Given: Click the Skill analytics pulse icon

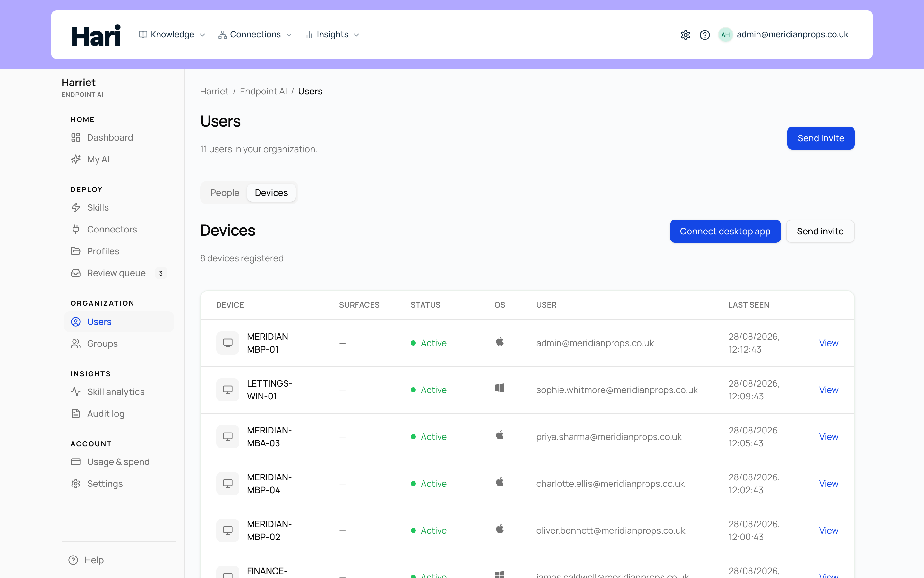Looking at the screenshot, I should pyautogui.click(x=76, y=392).
